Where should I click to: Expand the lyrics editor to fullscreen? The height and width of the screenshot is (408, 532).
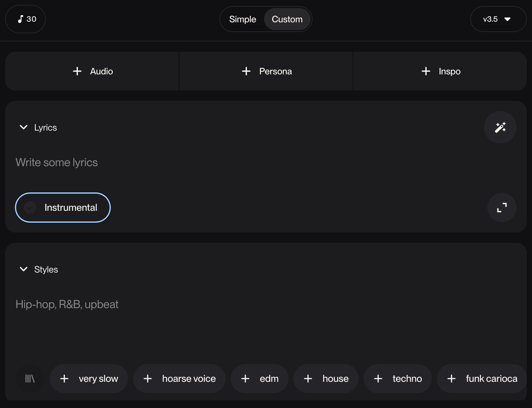[502, 208]
